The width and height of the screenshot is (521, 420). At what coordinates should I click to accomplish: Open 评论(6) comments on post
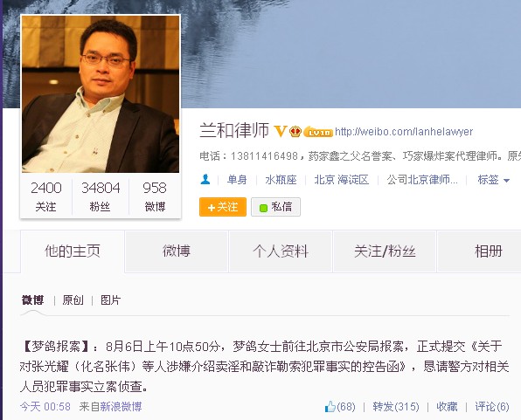point(492,406)
